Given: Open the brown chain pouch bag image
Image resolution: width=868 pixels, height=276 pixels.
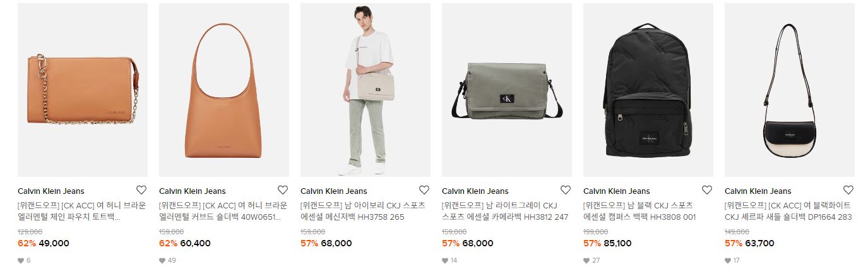Looking at the screenshot, I should (83, 90).
